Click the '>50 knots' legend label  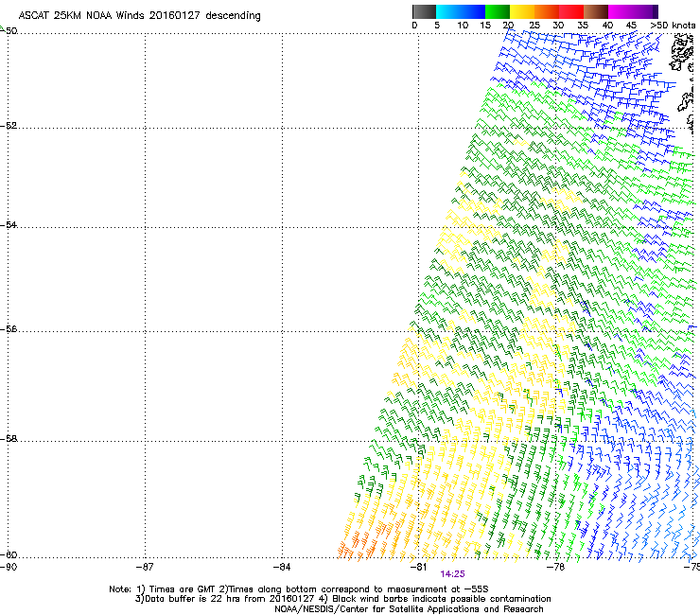coord(673,26)
